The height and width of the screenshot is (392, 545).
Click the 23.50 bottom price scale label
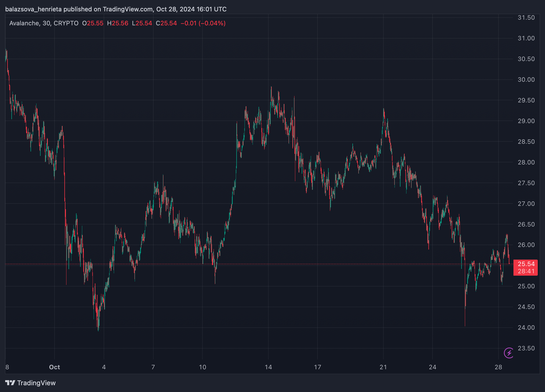[526, 348]
